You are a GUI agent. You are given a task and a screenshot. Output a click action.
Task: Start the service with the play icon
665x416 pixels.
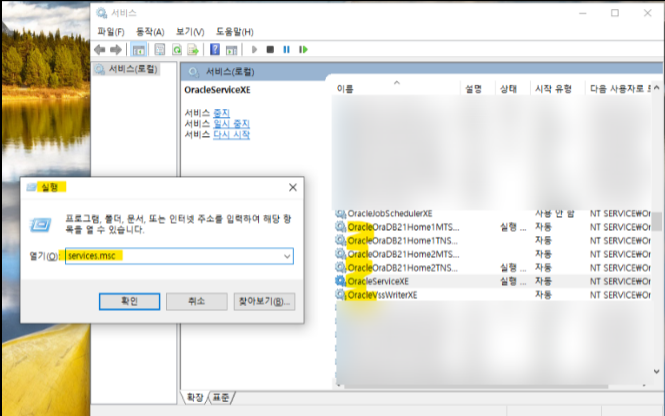point(254,50)
